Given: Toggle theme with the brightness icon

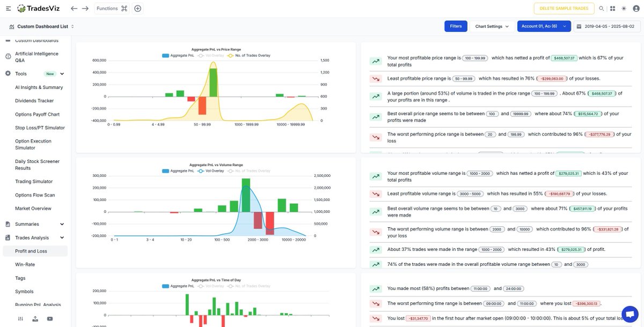Looking at the screenshot, I should point(623,8).
